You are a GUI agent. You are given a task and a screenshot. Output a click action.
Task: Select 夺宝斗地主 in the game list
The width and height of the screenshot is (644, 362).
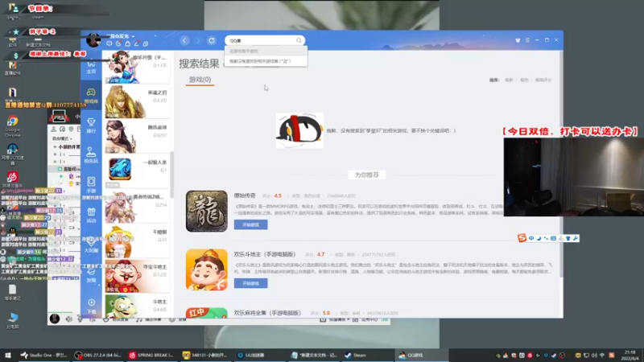point(137,276)
